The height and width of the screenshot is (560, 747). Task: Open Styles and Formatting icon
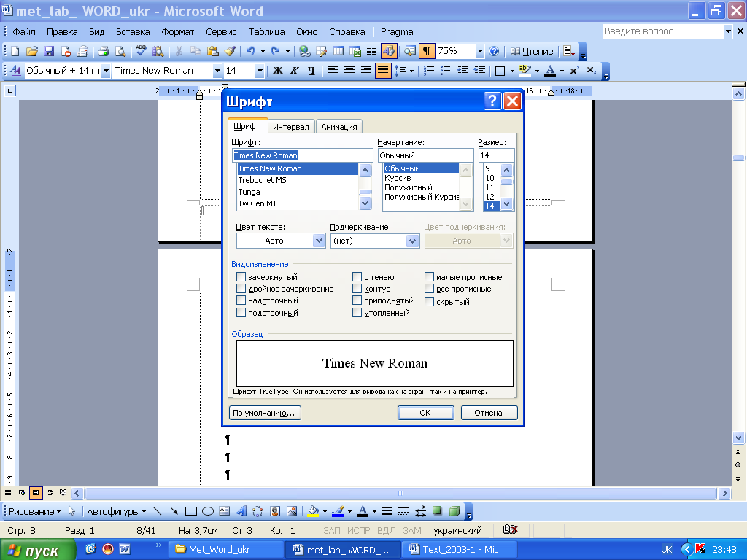(x=15, y=71)
